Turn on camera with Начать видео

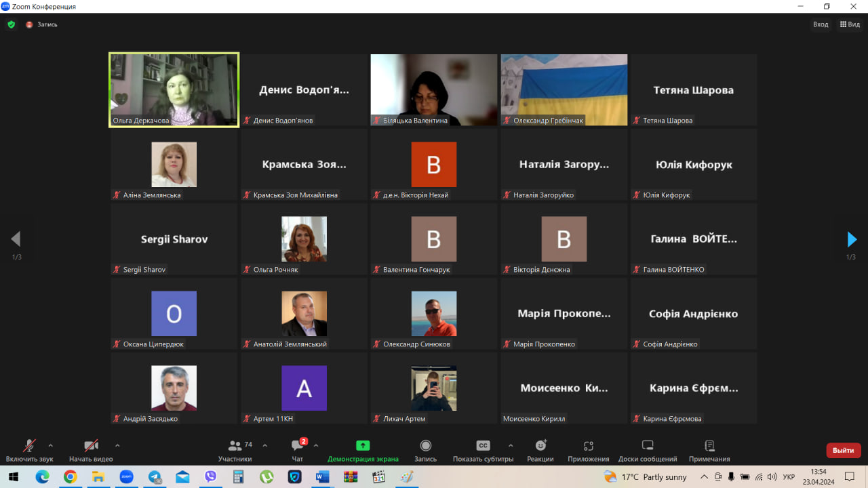[x=91, y=450]
